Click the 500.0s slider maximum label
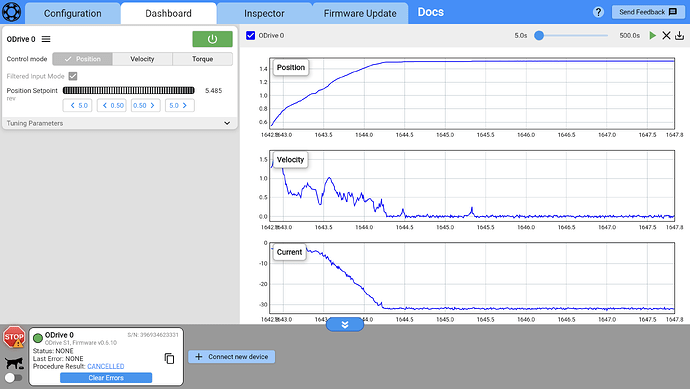 tap(630, 36)
